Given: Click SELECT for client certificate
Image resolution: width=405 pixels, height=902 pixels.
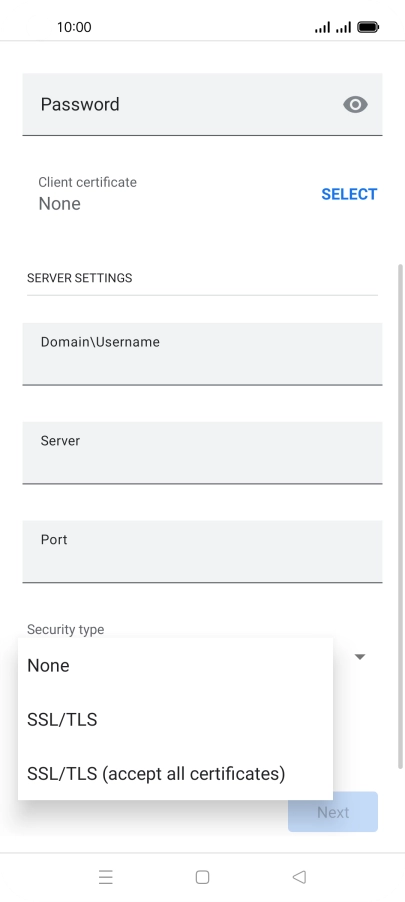Looking at the screenshot, I should pos(349,194).
